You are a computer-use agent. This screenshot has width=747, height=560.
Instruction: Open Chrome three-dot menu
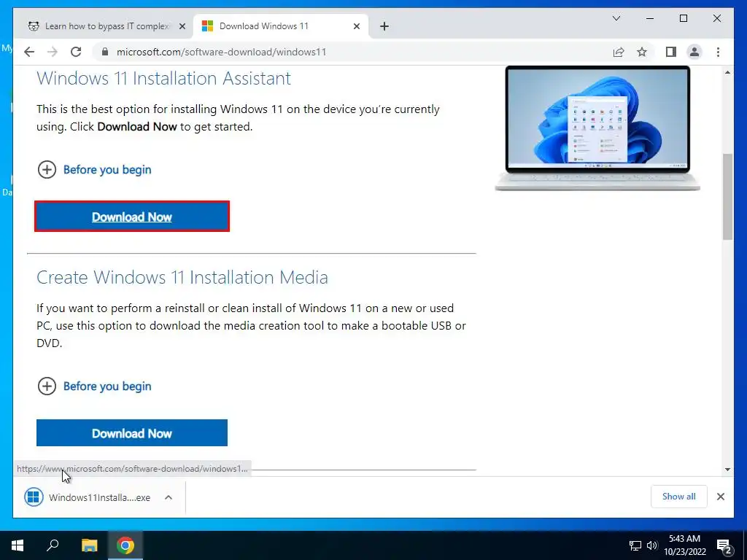pyautogui.click(x=718, y=52)
